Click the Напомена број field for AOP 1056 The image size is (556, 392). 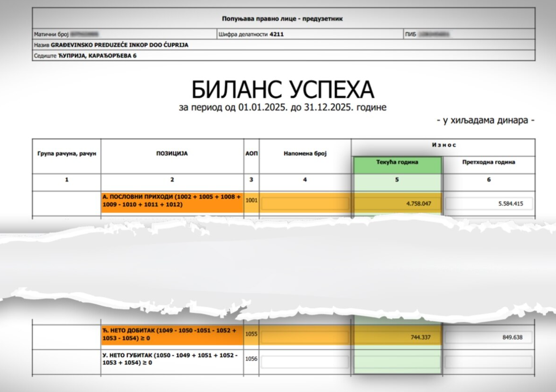point(305,362)
